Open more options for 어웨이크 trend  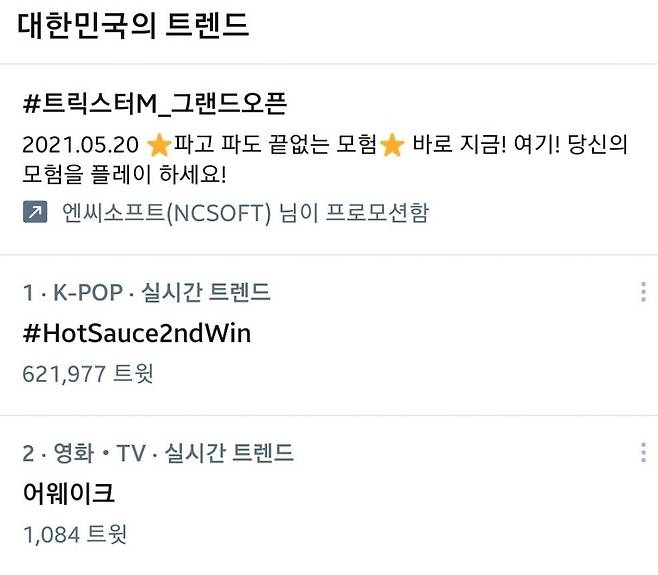(643, 452)
